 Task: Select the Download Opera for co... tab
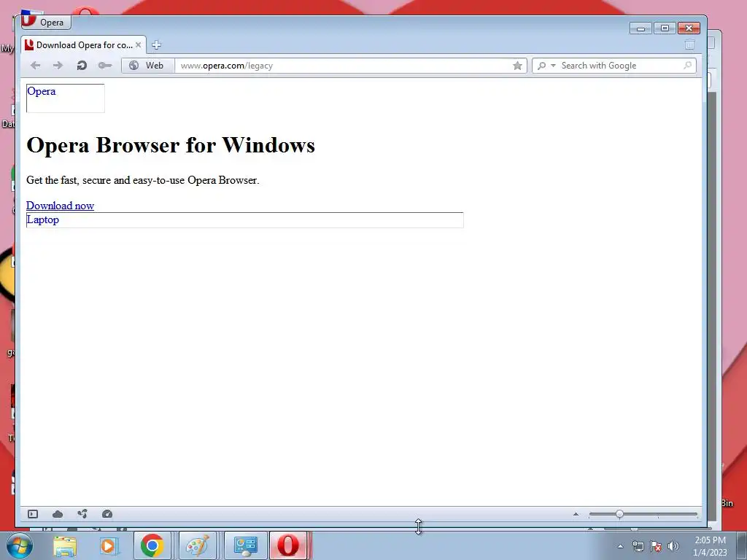[83, 44]
